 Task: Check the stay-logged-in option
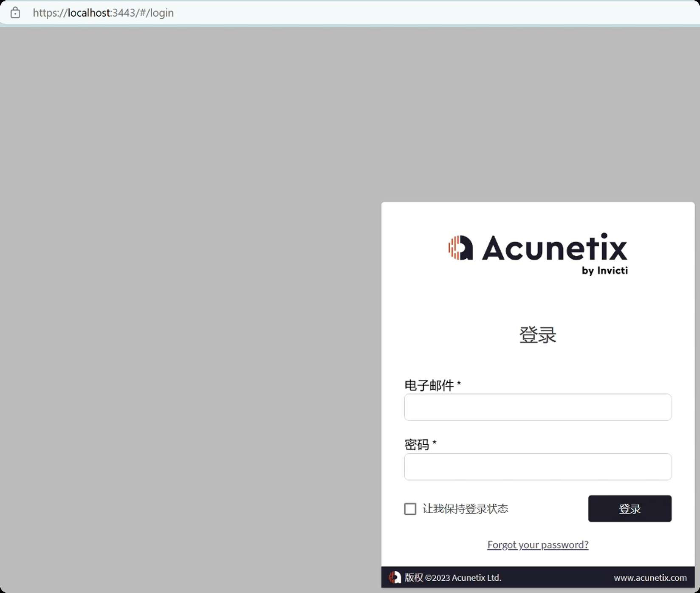(x=410, y=509)
